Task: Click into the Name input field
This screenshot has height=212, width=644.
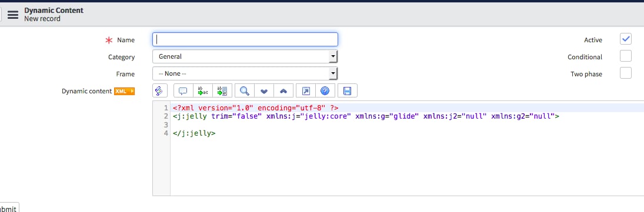Action: click(245, 39)
